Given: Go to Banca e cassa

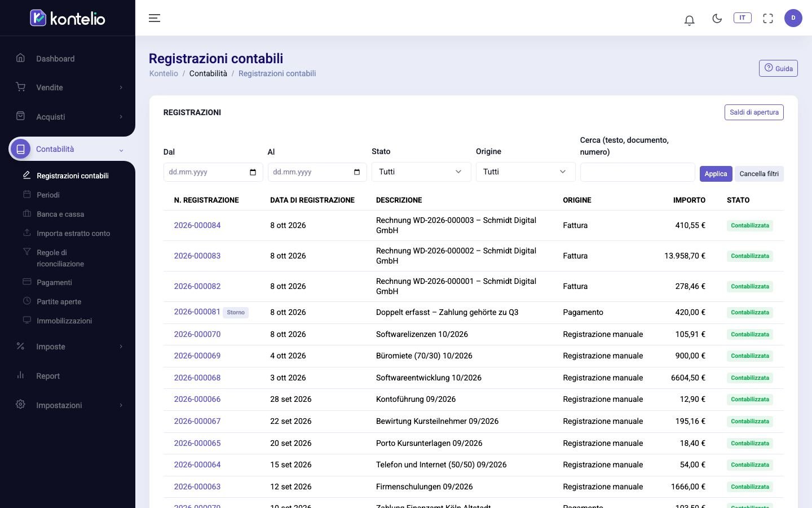Looking at the screenshot, I should point(60,214).
